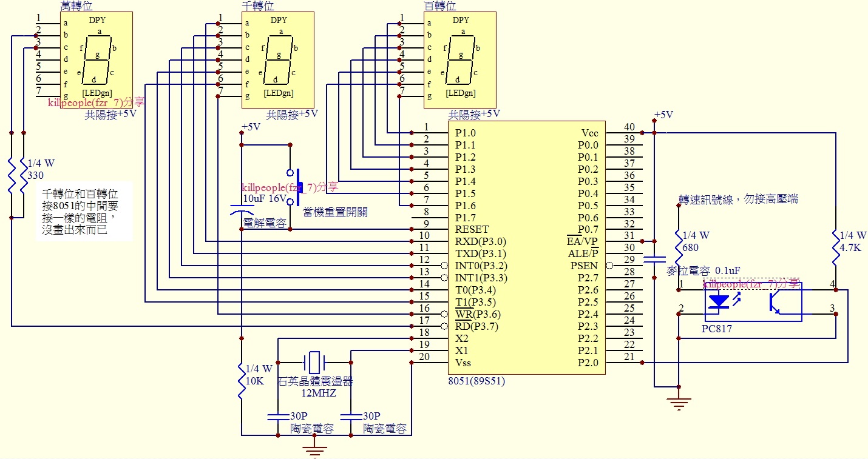
Task: Click the 330 ohm resistor pair
Action: coord(17,175)
